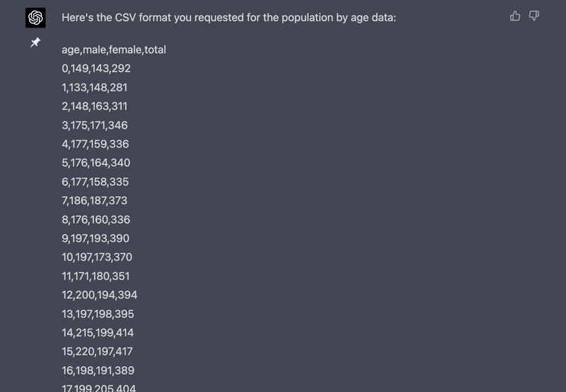Click the row 16,198,191,389
Screen dimensions: 566x392
(x=98, y=371)
